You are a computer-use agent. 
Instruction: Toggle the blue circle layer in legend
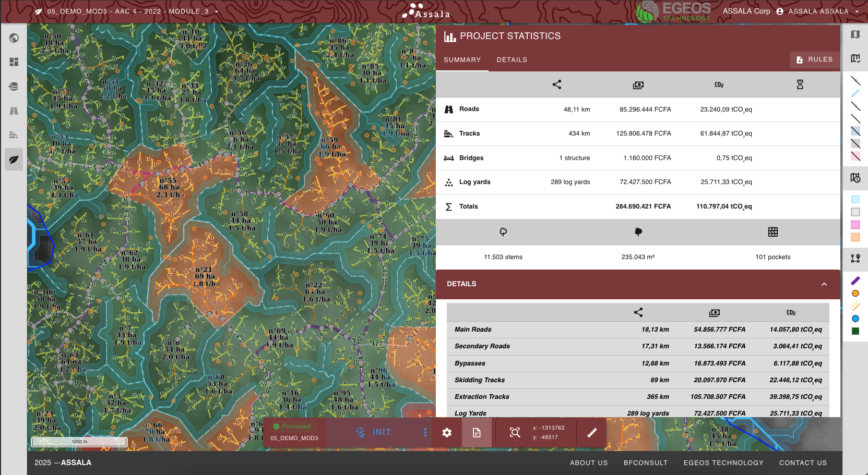coord(855,319)
